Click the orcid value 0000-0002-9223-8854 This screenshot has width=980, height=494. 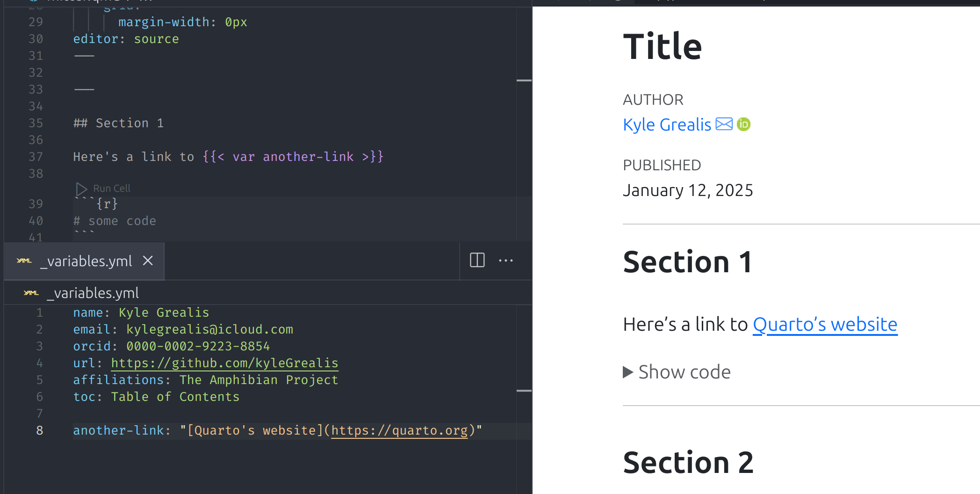click(198, 346)
